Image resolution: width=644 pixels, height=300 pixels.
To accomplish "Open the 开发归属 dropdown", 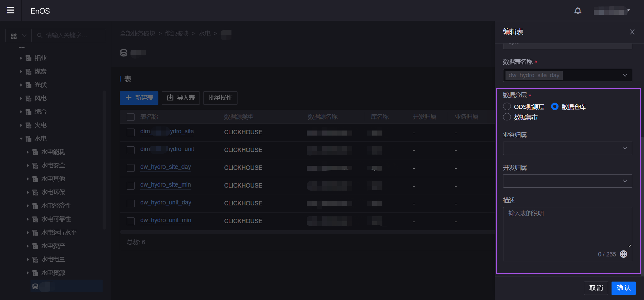I will click(567, 181).
